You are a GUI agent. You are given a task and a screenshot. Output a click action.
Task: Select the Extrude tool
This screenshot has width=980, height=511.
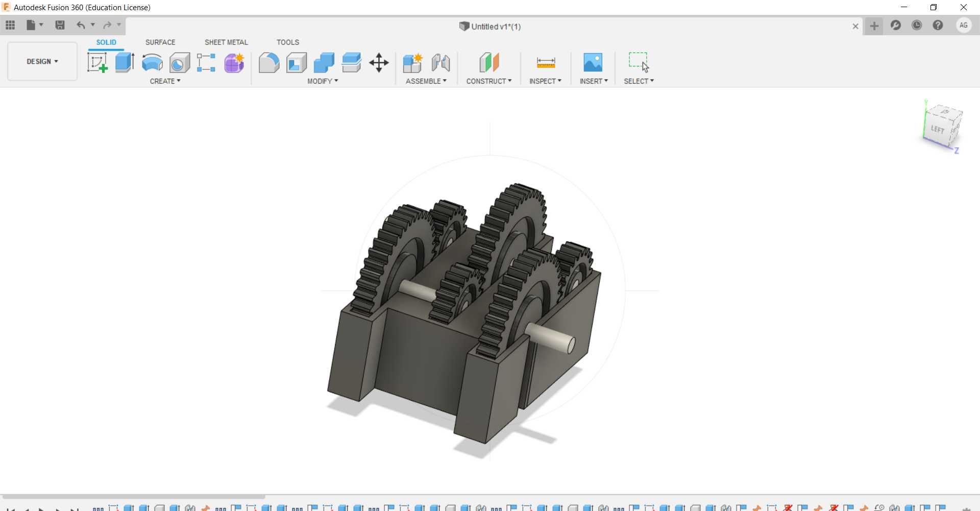pos(125,63)
